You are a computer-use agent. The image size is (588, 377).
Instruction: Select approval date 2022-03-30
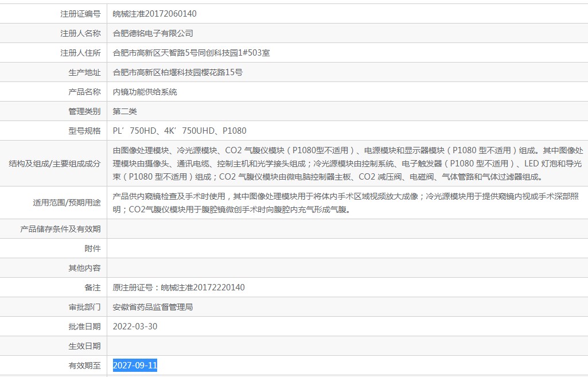click(x=135, y=327)
